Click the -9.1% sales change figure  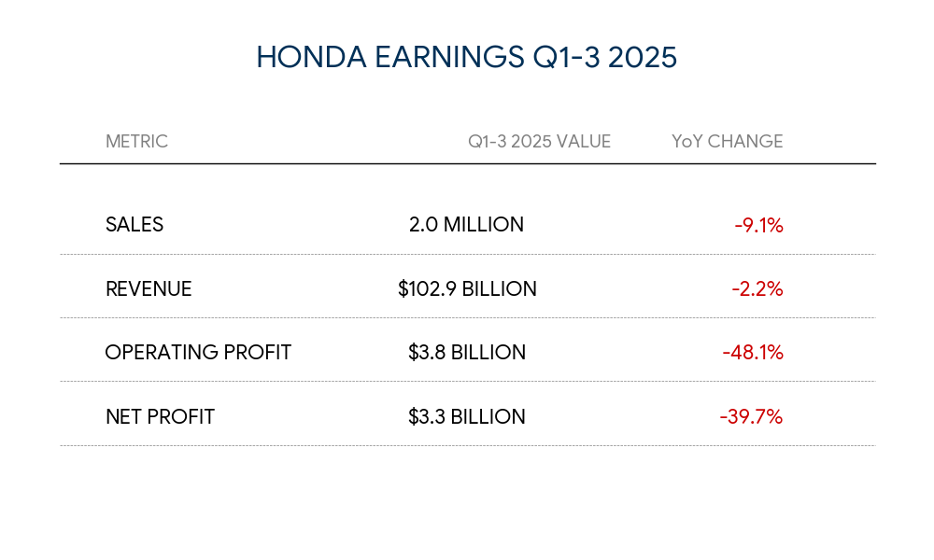758,225
